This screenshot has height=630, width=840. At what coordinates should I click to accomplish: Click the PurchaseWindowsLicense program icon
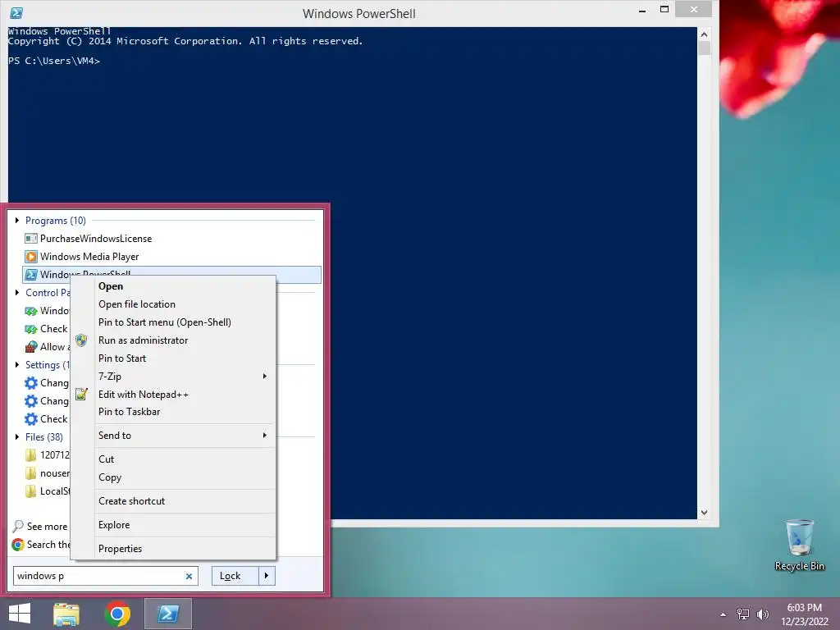click(31, 239)
